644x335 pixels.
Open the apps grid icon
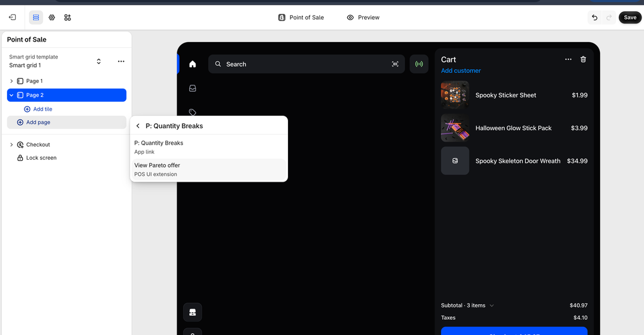click(67, 17)
